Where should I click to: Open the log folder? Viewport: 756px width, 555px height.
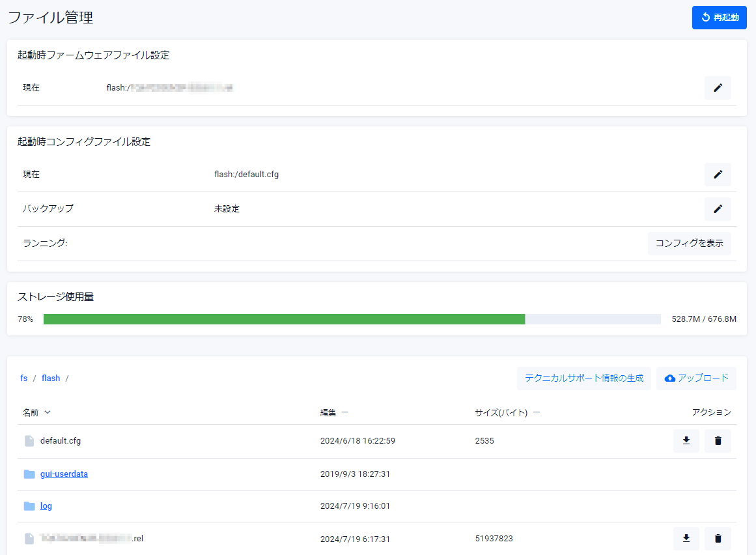pyautogui.click(x=46, y=506)
